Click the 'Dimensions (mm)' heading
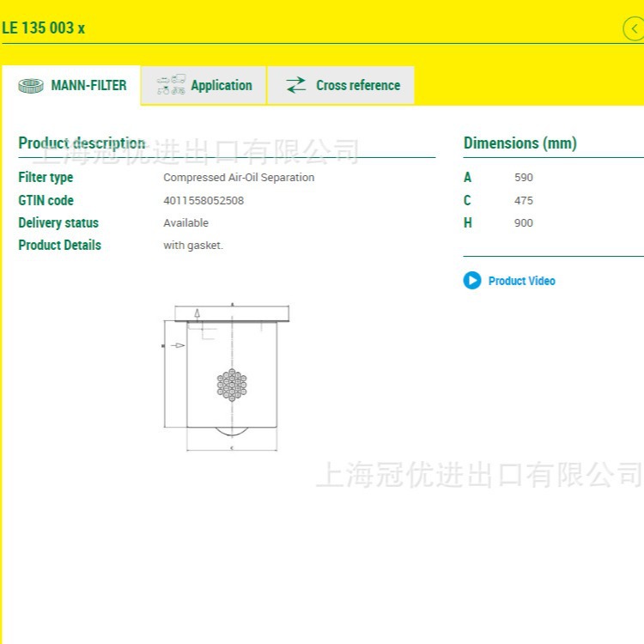Image resolution: width=644 pixels, height=644 pixels. point(520,143)
